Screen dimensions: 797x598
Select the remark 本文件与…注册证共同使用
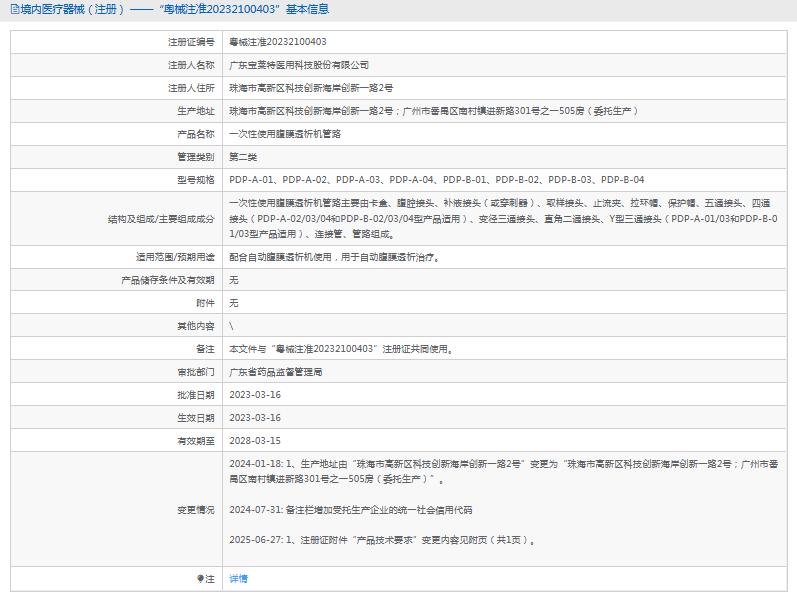[x=341, y=349]
